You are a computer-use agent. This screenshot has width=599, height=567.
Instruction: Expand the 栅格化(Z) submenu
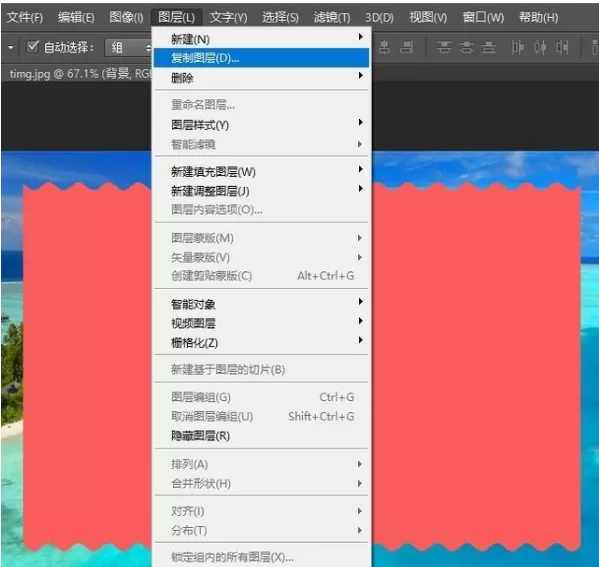(261, 342)
